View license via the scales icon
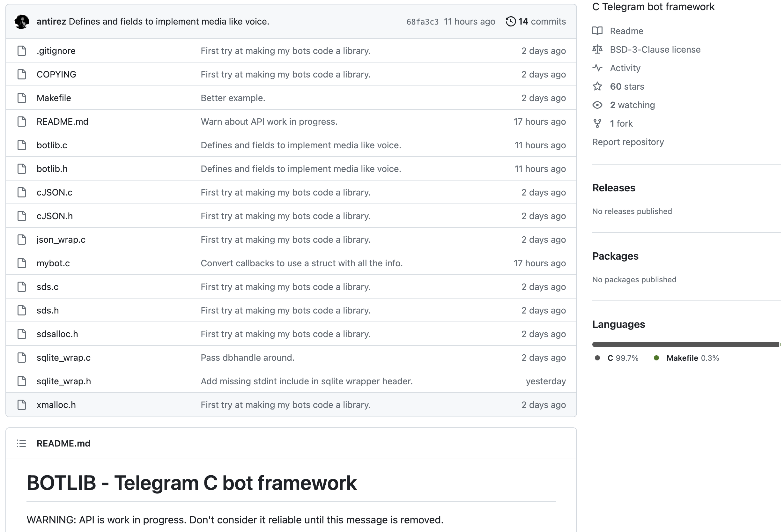The image size is (784, 532). point(597,49)
